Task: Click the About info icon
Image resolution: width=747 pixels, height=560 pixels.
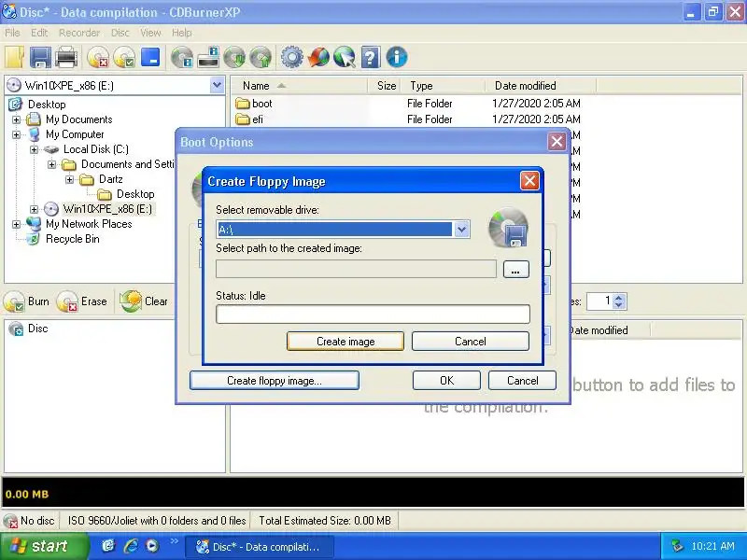Action: (x=396, y=58)
